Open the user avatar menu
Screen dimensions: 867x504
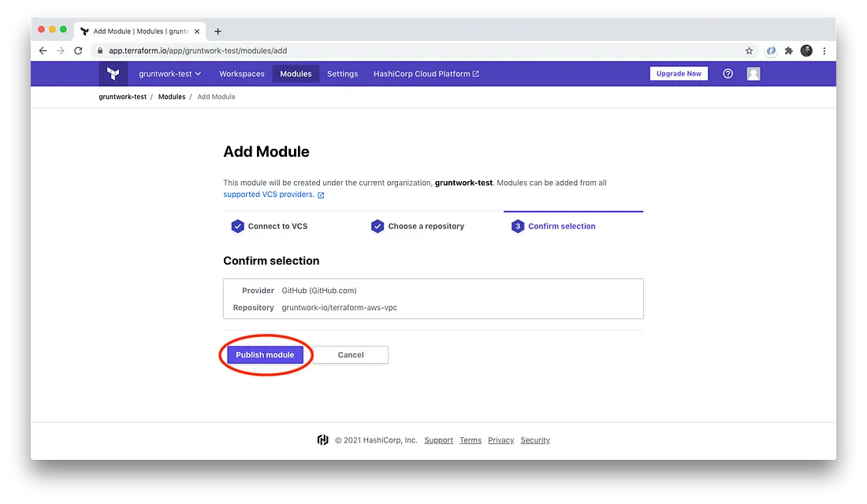[753, 73]
